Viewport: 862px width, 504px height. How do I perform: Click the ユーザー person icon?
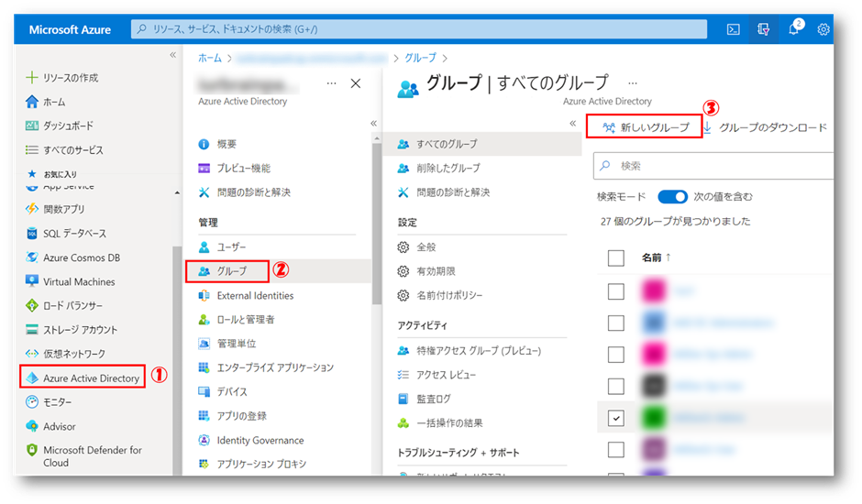pos(204,247)
